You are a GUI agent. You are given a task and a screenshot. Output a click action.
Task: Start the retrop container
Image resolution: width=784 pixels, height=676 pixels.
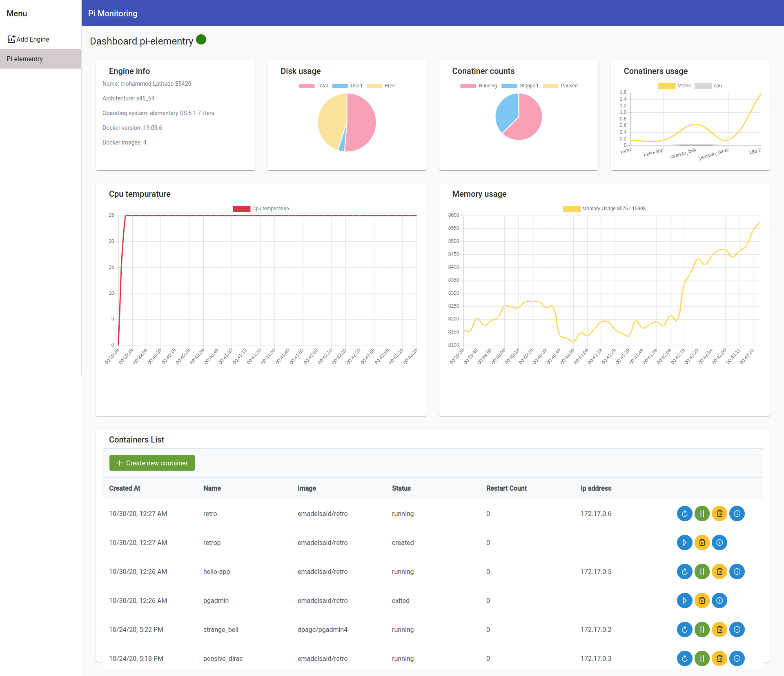tap(684, 543)
